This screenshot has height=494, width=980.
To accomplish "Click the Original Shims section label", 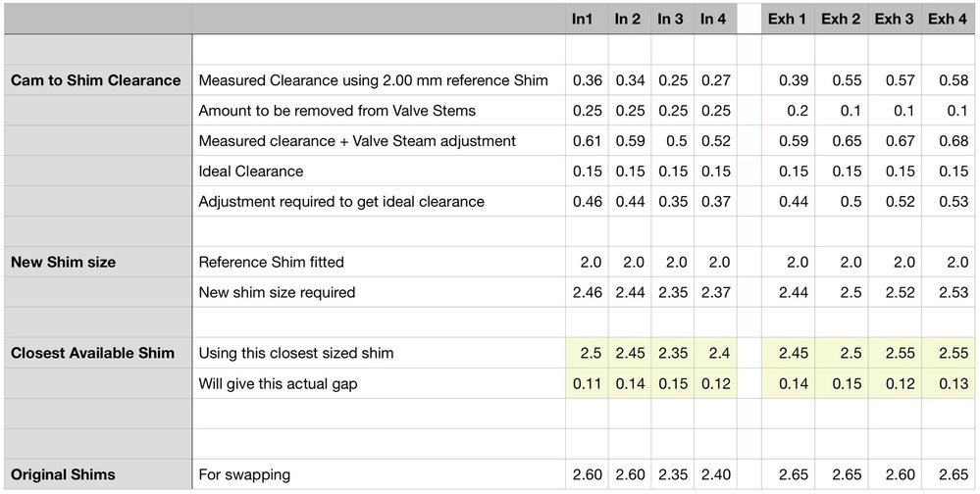I will coord(63,474).
